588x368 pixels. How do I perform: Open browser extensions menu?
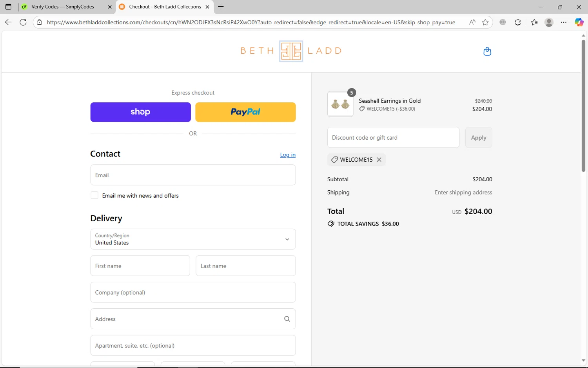[518, 22]
